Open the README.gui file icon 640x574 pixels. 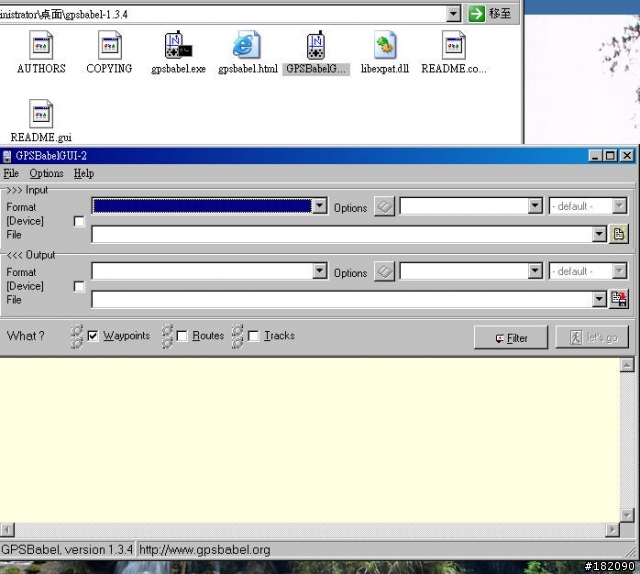[x=41, y=114]
